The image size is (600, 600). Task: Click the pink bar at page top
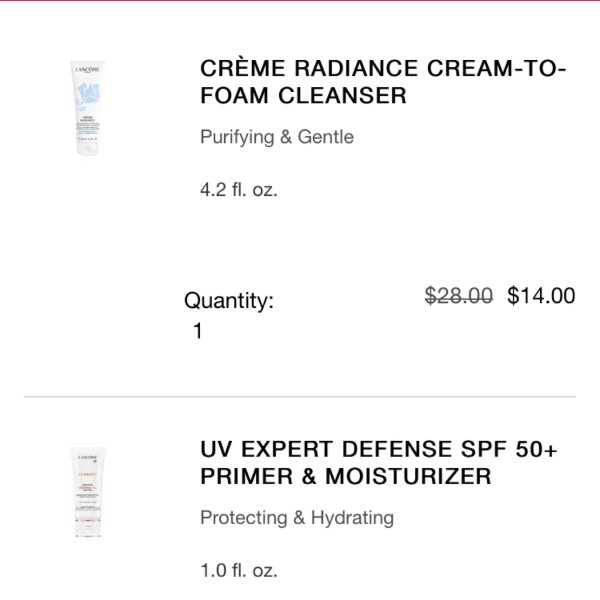click(300, 0)
